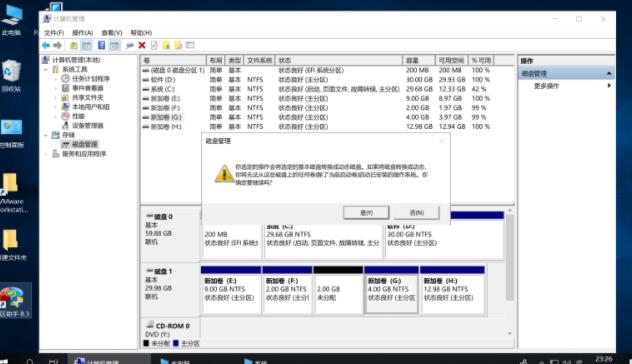This screenshot has width=632, height=364.
Task: Select the 任务计划程序 clock icon in the tree
Action: [x=65, y=78]
